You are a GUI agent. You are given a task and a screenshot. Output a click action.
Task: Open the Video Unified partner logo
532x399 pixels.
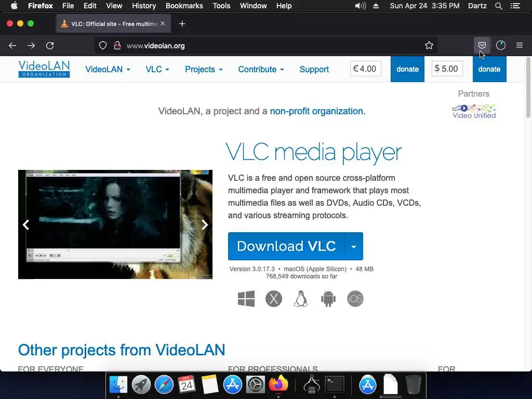474,111
